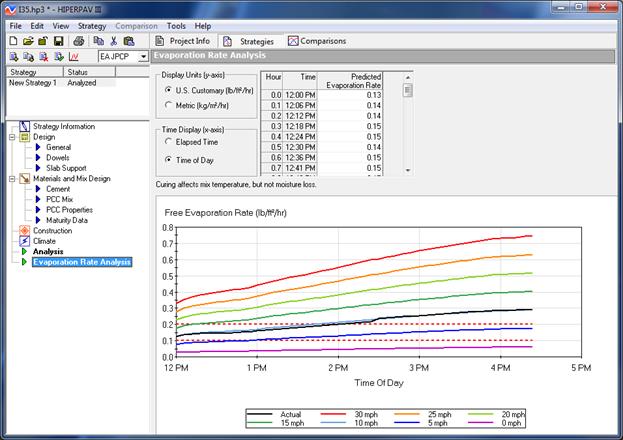Select Metric (kg/m²/hr) display units

pos(168,105)
